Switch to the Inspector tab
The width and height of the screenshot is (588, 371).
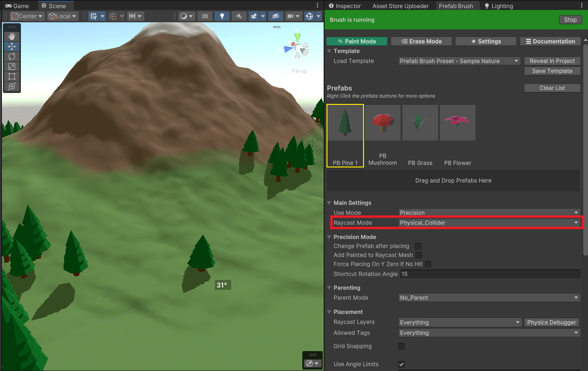coord(345,6)
